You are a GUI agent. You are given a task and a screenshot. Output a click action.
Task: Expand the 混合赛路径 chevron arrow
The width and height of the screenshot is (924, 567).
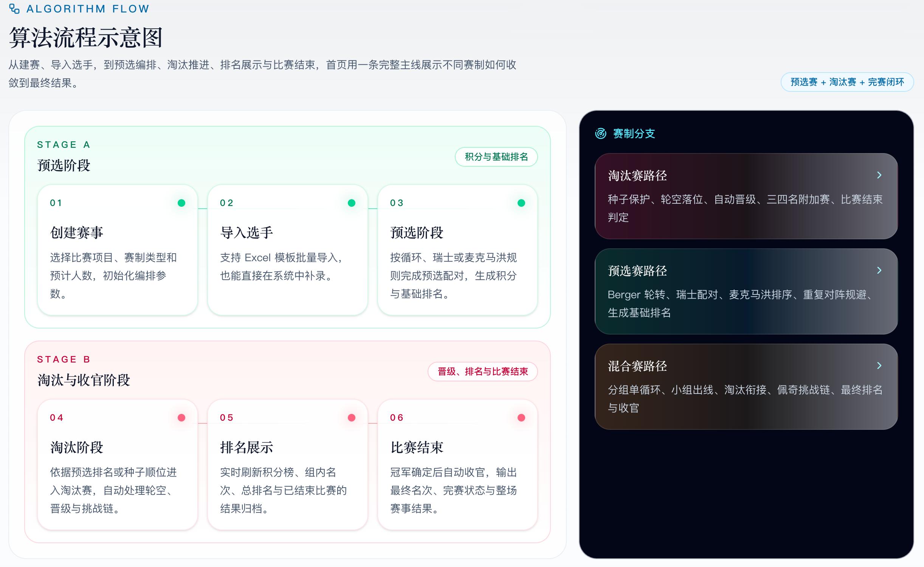(879, 366)
